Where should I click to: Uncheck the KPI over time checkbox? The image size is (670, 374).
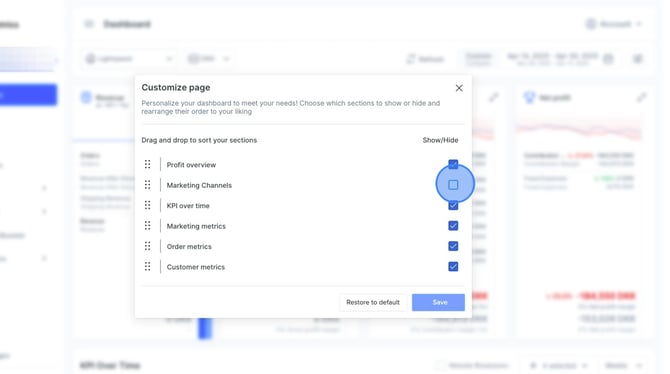(453, 206)
